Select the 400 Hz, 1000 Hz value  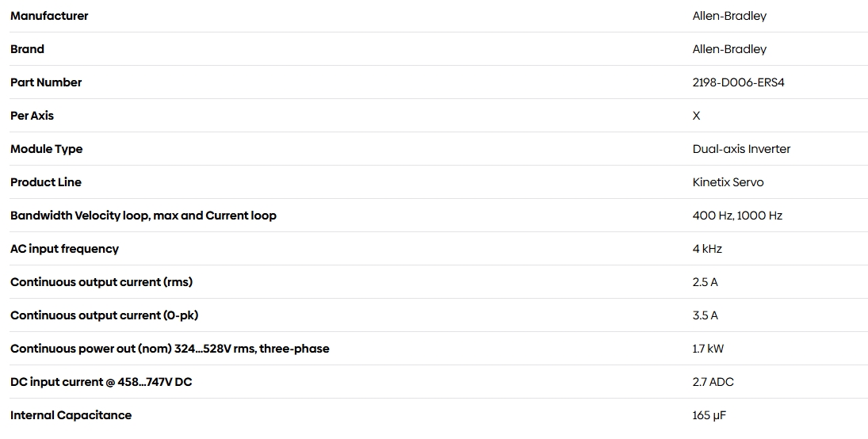point(737,216)
